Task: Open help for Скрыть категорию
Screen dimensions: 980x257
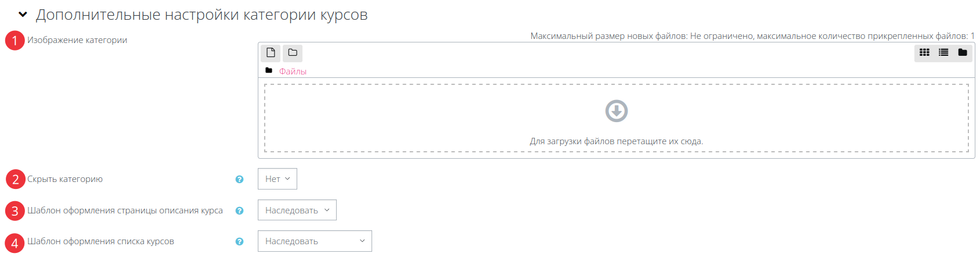Action: [x=239, y=179]
